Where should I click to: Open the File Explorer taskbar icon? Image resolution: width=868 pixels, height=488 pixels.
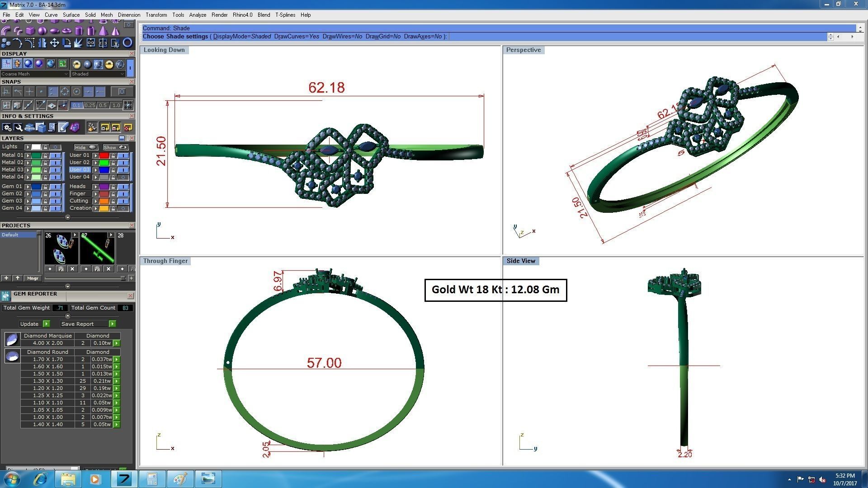tap(68, 479)
